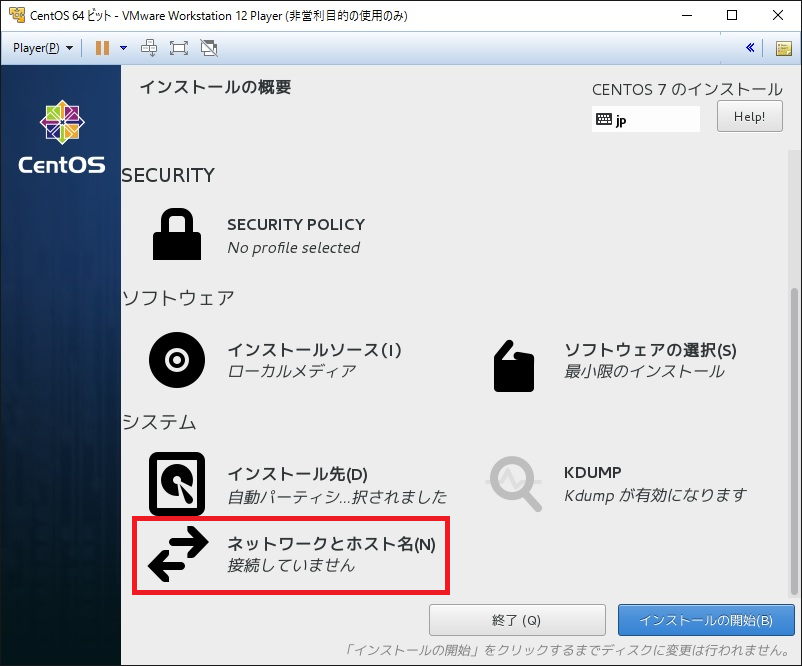Screen dimensions: 802x666
Task: Click the CentOS logo in sidebar
Action: [x=62, y=137]
